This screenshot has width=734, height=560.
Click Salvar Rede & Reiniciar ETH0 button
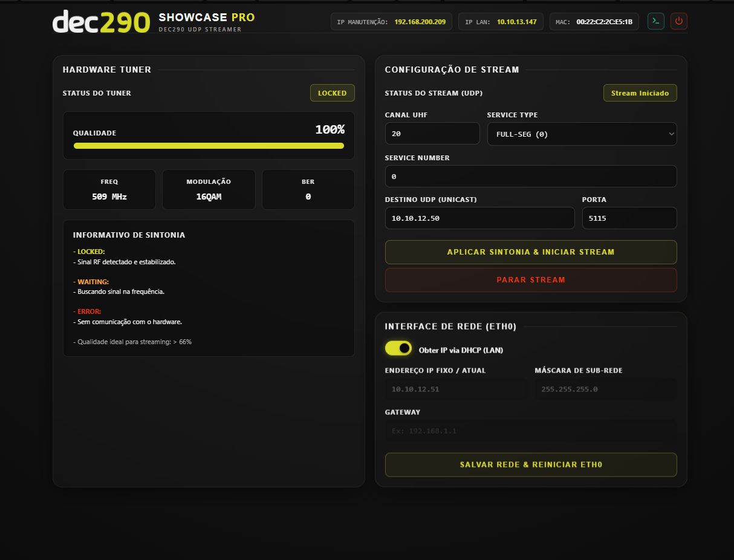tap(531, 465)
